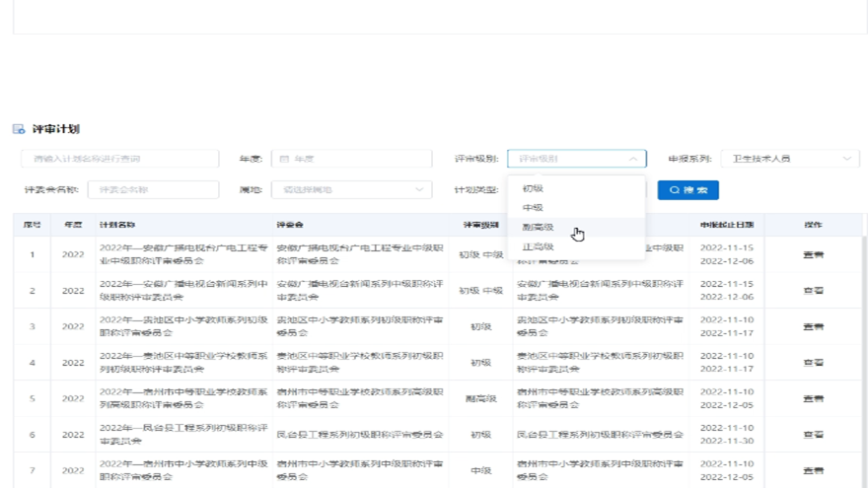Click the 评审计划 section header icon
Image resolution: width=868 pixels, height=488 pixels.
(x=18, y=129)
